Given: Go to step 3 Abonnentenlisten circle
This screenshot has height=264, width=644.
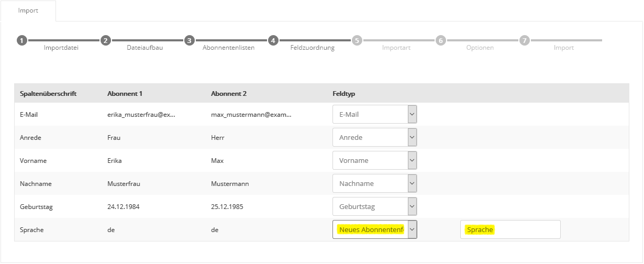Looking at the screenshot, I should (x=190, y=40).
